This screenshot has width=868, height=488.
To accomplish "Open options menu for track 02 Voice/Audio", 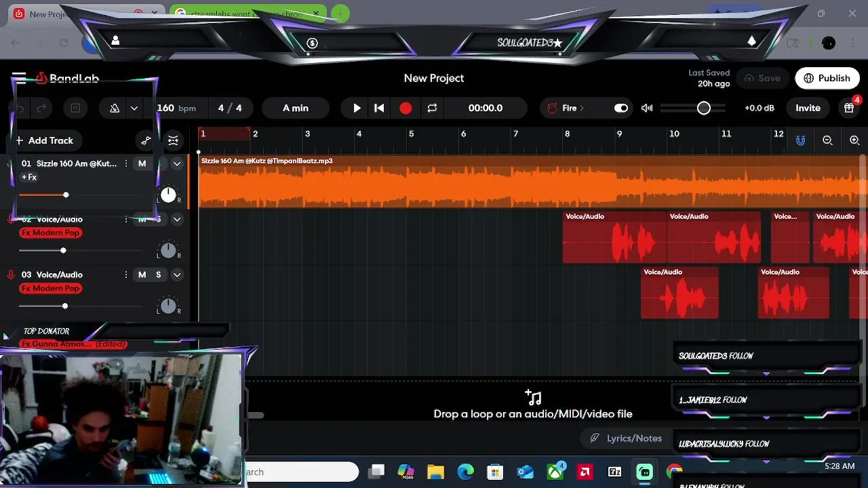I will (x=125, y=219).
